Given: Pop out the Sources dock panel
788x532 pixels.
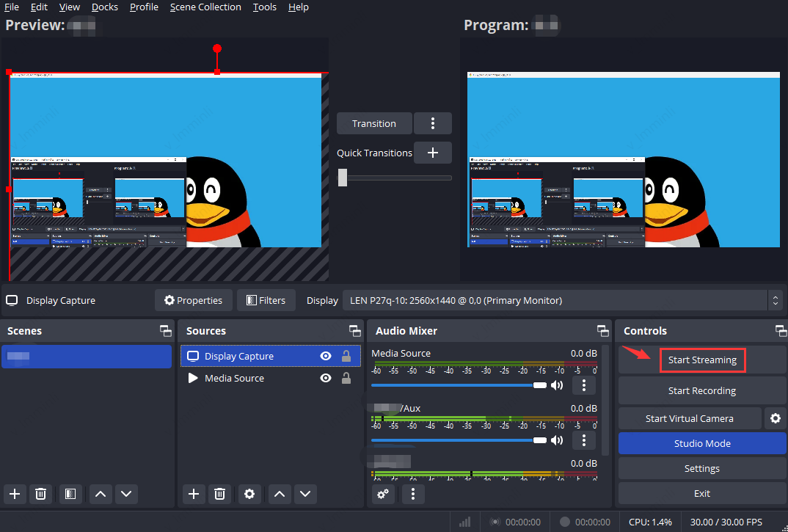Looking at the screenshot, I should 355,330.
